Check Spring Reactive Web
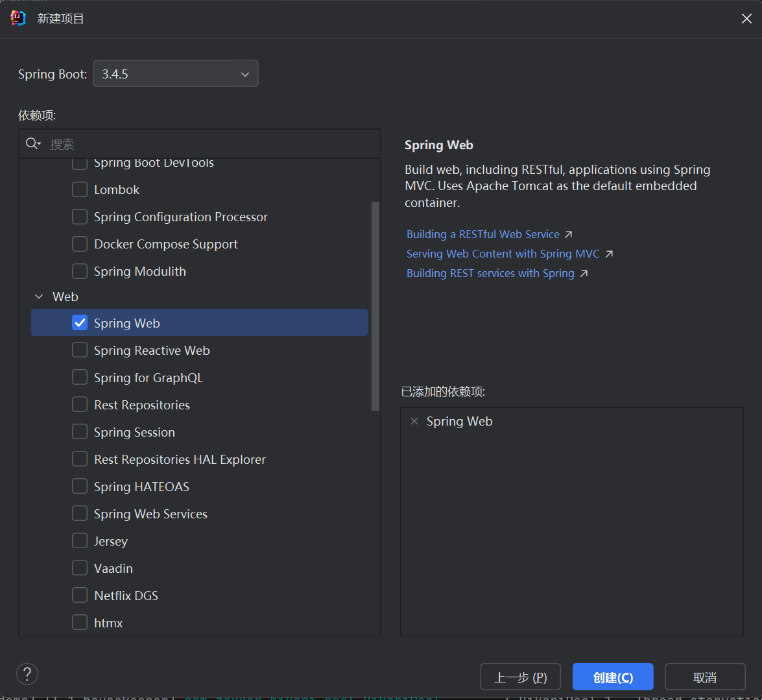 pos(80,350)
